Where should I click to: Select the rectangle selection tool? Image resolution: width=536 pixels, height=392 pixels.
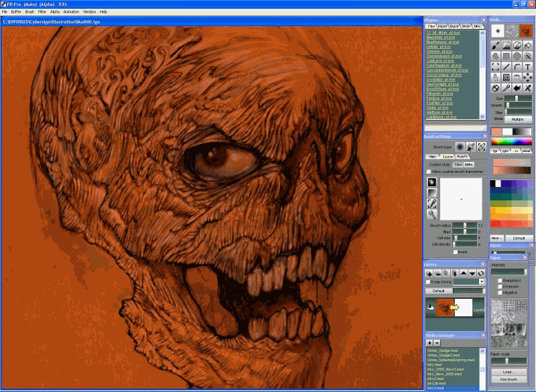point(507,56)
